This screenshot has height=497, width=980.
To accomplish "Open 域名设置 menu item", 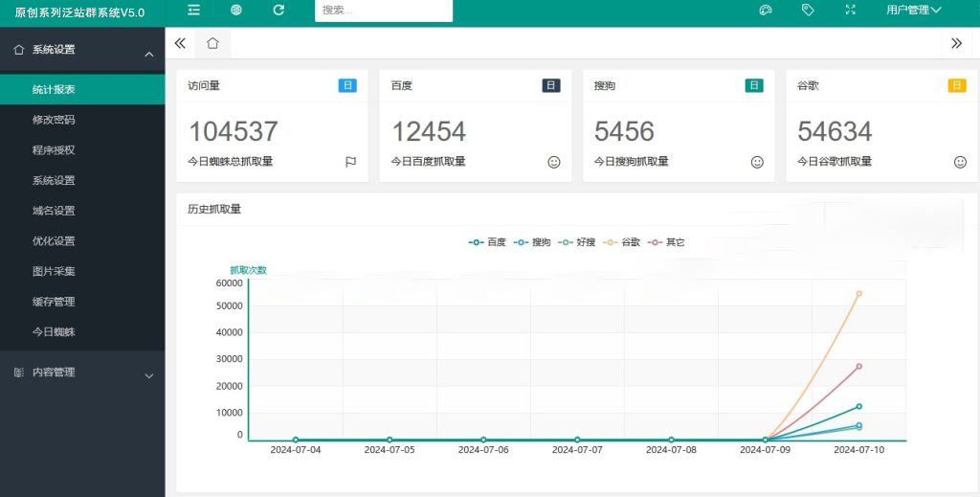I will tap(82, 211).
